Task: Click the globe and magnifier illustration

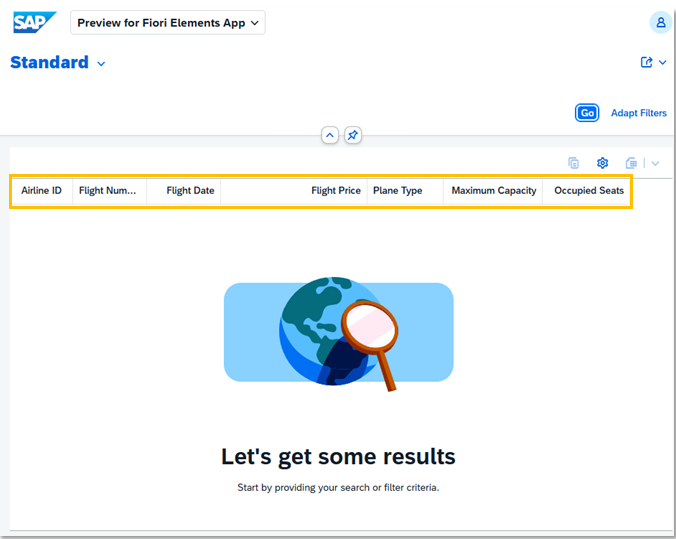Action: pos(338,333)
